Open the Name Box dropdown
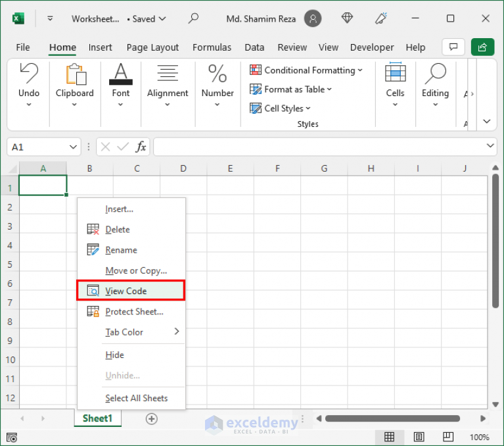Image resolution: width=504 pixels, height=446 pixels. pos(73,147)
